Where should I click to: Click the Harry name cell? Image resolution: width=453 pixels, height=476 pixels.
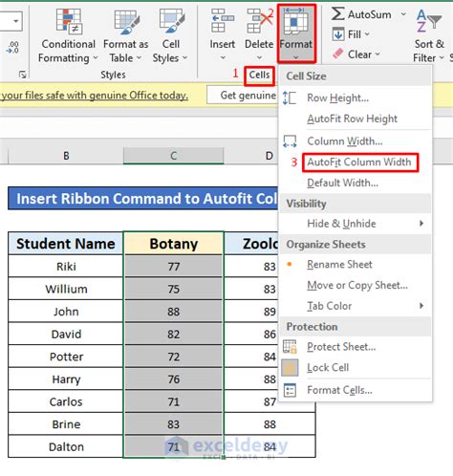[x=66, y=379]
